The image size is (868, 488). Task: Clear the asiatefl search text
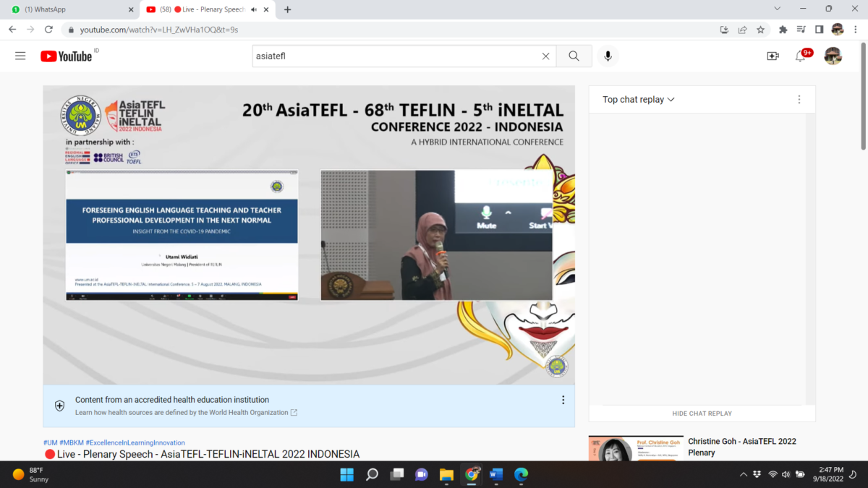coord(545,56)
